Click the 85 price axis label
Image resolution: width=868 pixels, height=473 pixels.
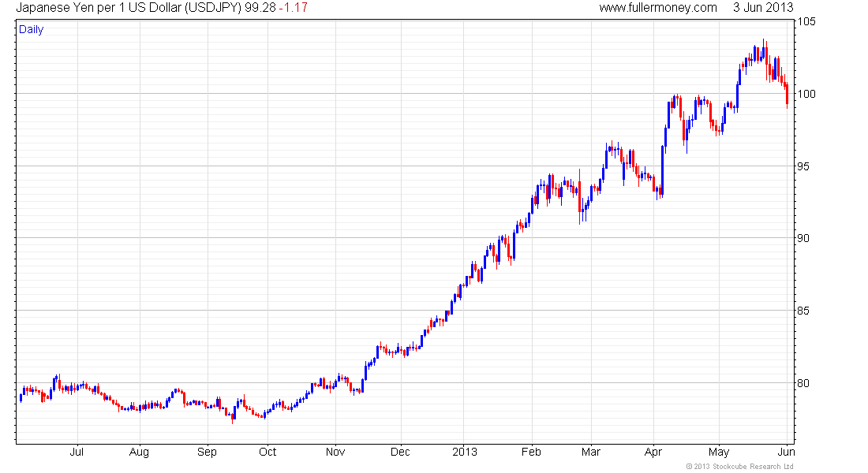(x=803, y=311)
